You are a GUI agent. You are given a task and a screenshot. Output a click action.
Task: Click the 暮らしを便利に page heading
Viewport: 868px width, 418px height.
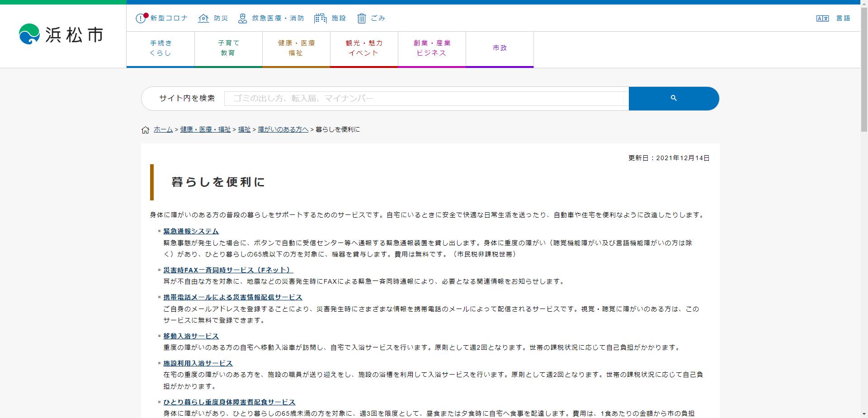pyautogui.click(x=218, y=182)
